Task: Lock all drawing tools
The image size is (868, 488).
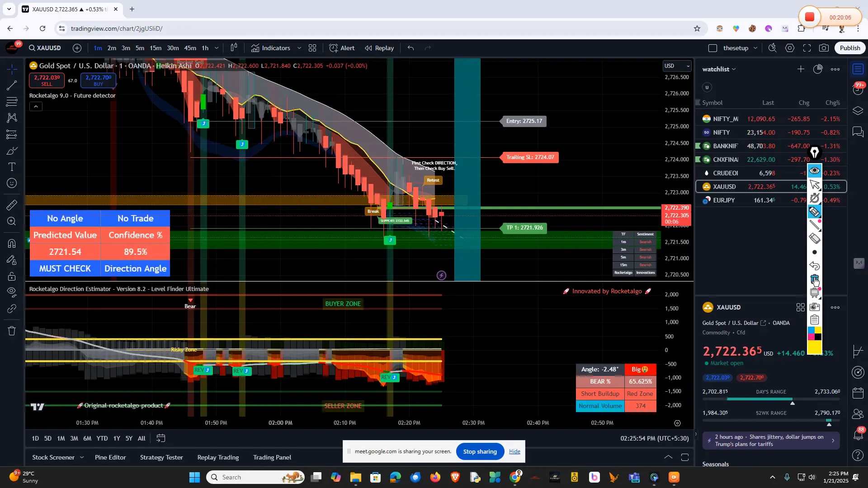Action: pos(12,276)
